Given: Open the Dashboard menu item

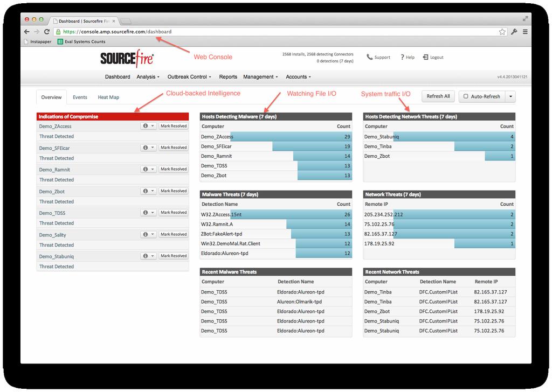Looking at the screenshot, I should tap(118, 76).
